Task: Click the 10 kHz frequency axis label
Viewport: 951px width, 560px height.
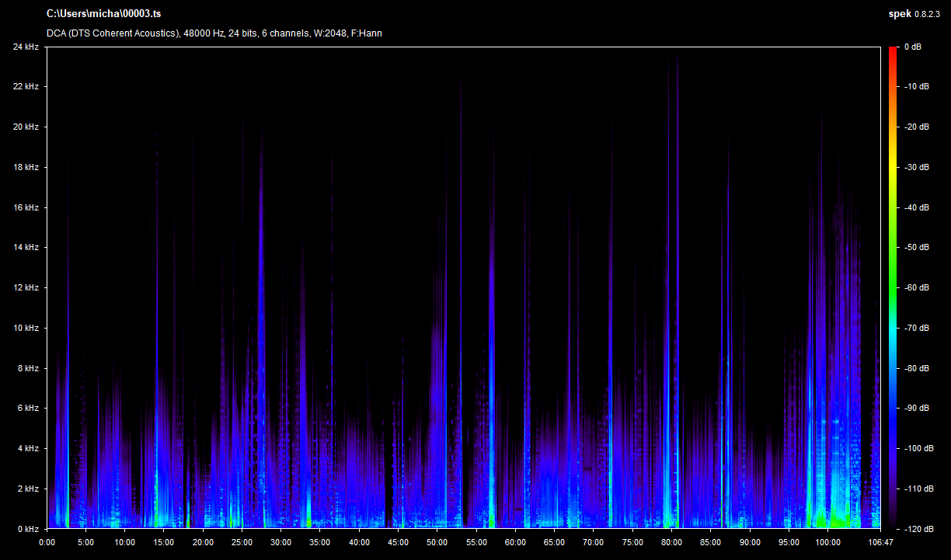Action: pos(25,328)
